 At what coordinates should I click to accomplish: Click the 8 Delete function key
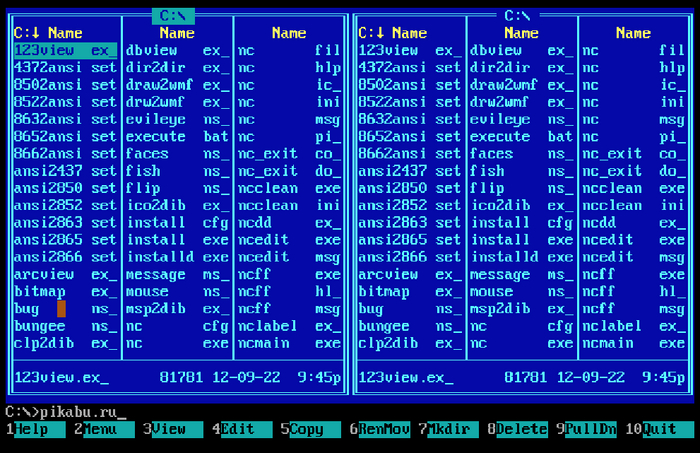point(517,429)
